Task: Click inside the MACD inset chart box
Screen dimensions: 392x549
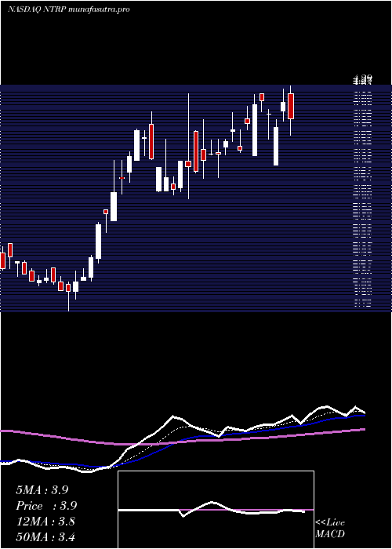Action: [216, 510]
